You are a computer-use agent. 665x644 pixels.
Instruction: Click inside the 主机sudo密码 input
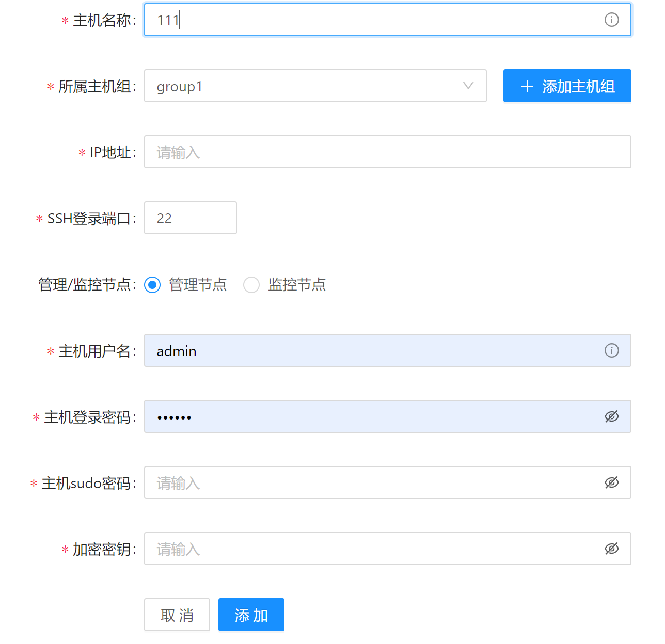[361, 482]
